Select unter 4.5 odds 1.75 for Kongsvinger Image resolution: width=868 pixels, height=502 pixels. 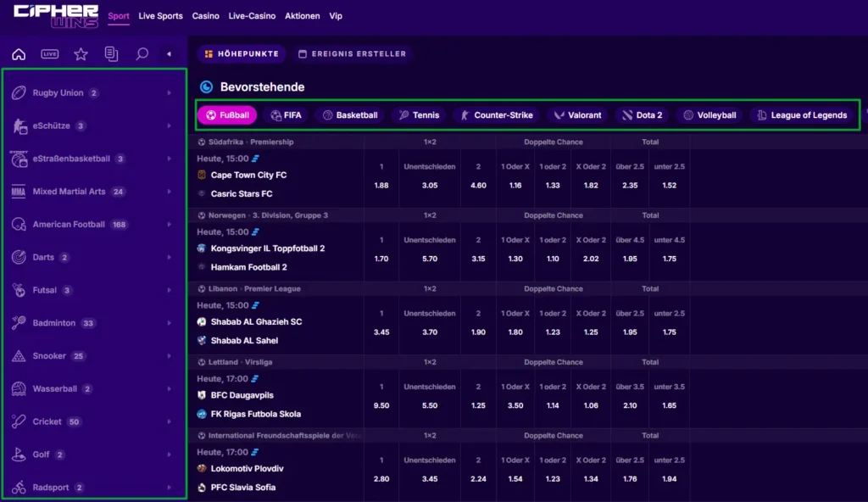pos(670,259)
